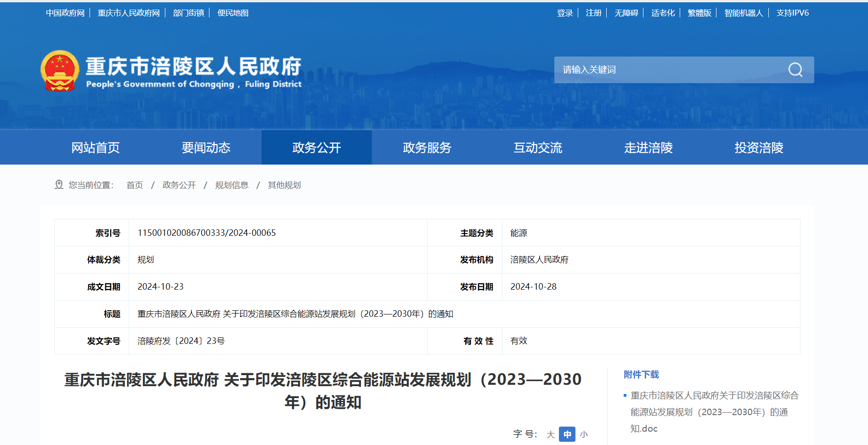The image size is (868, 445).
Task: Open 中国政府网 link
Action: point(65,12)
